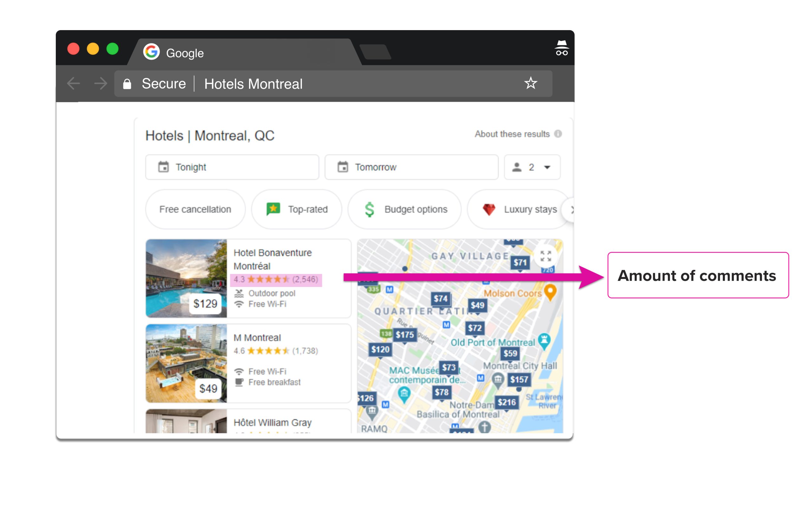
Task: Click the $49 price on M Montreal photo
Action: point(208,388)
